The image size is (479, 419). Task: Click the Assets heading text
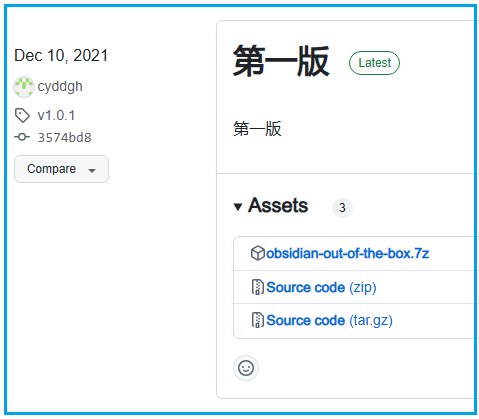pyautogui.click(x=278, y=205)
